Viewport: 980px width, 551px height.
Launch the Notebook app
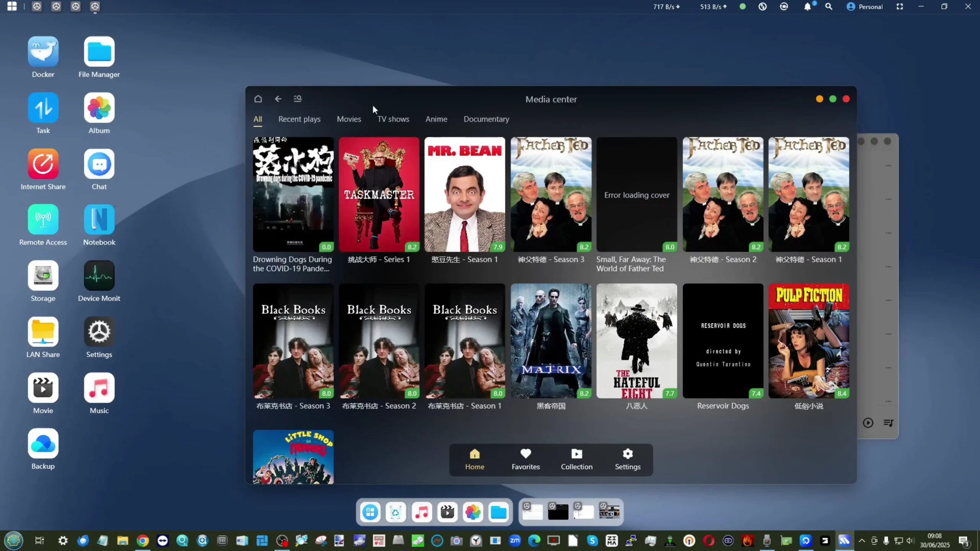(99, 219)
